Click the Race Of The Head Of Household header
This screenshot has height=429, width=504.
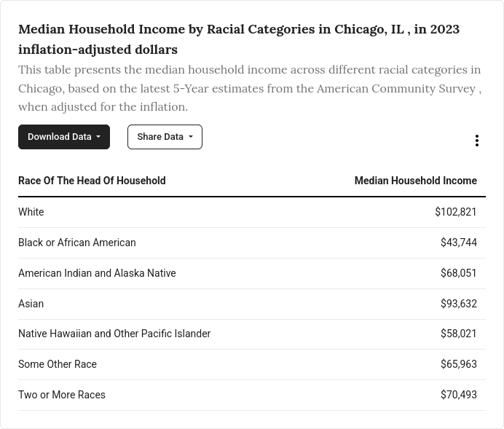pyautogui.click(x=92, y=181)
